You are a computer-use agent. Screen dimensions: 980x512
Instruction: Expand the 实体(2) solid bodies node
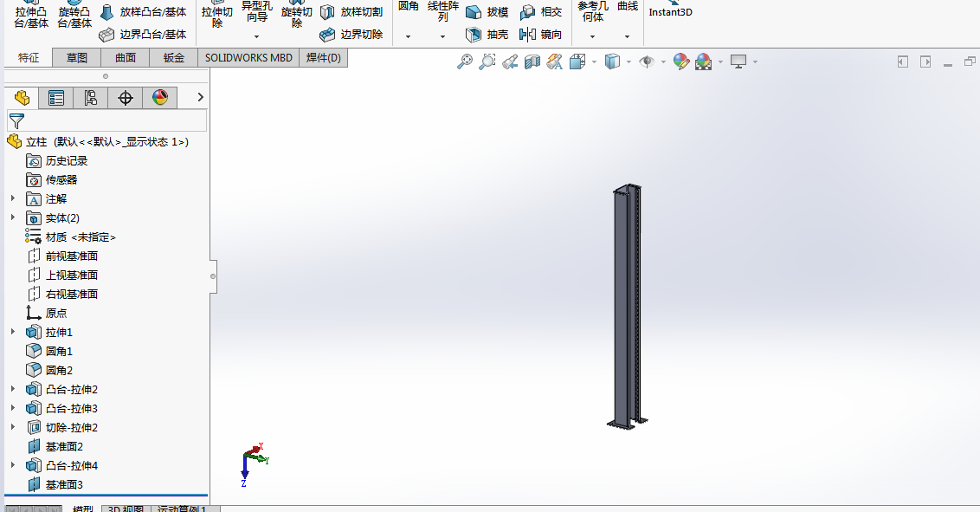click(x=12, y=217)
